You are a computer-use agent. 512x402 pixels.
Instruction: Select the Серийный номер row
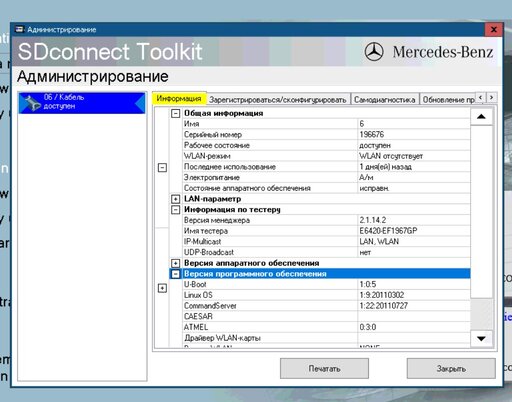(326, 135)
